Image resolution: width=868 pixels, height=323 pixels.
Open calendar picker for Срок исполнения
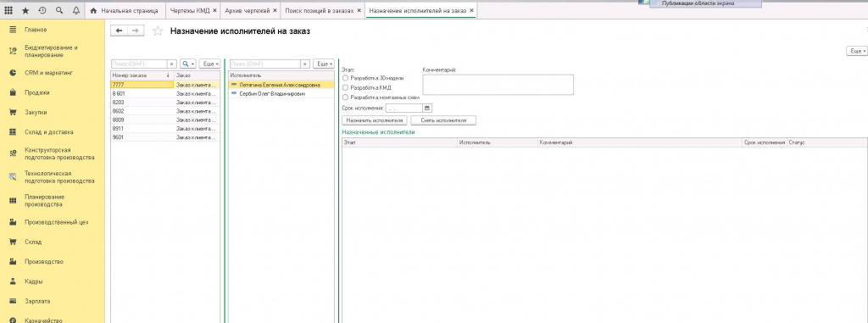tap(427, 108)
